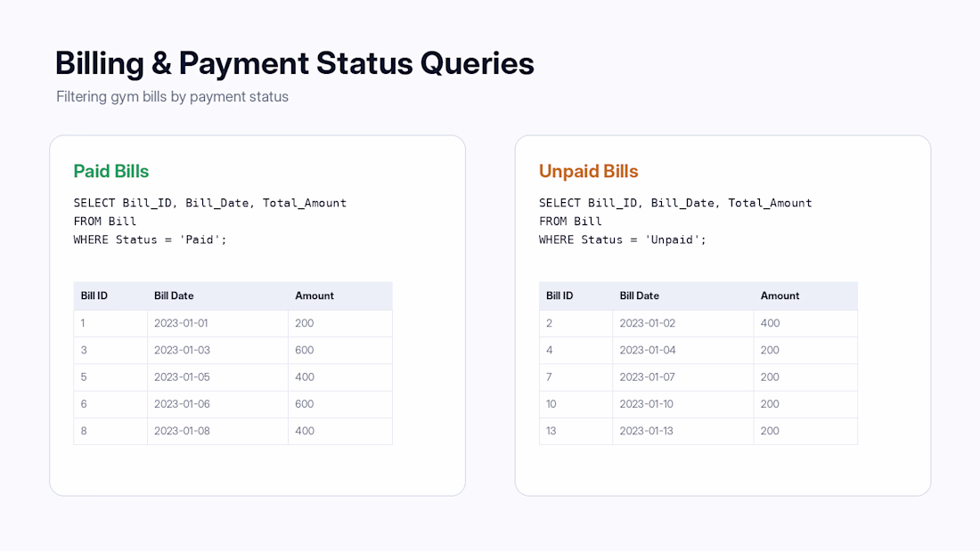Screen dimensions: 980x551
Task: Select Bill ID 8 in the 2023-01-08 row
Action: (84, 431)
